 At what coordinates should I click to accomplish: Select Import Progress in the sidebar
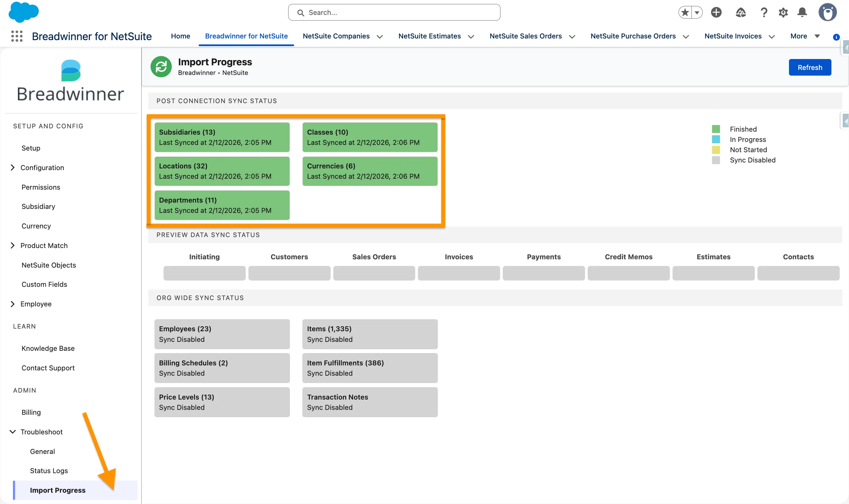75,490
